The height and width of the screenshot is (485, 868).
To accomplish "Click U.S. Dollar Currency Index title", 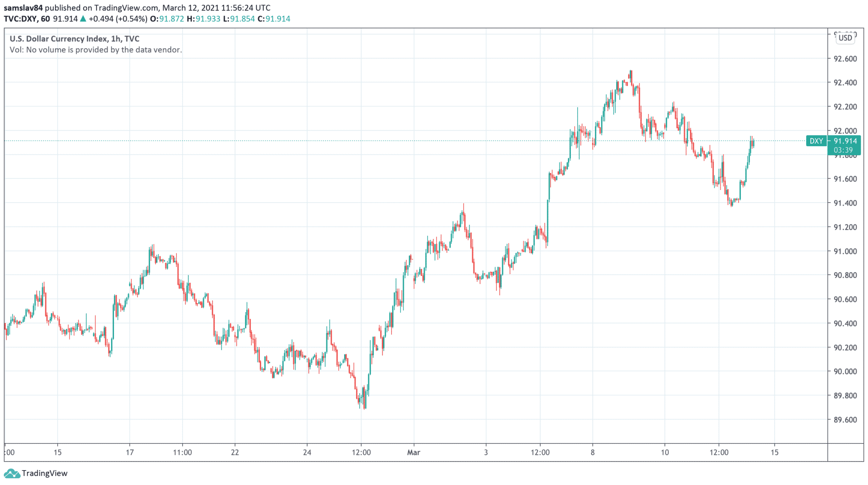I will pyautogui.click(x=58, y=39).
